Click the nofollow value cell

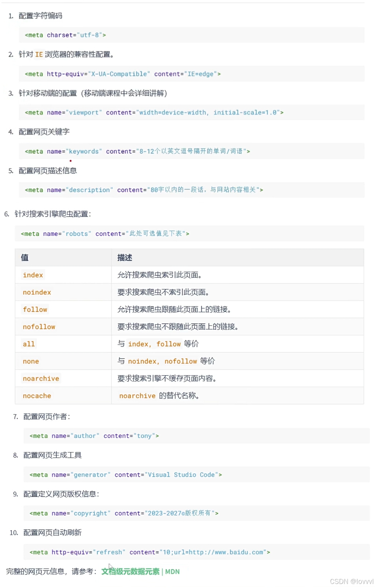tap(63, 326)
